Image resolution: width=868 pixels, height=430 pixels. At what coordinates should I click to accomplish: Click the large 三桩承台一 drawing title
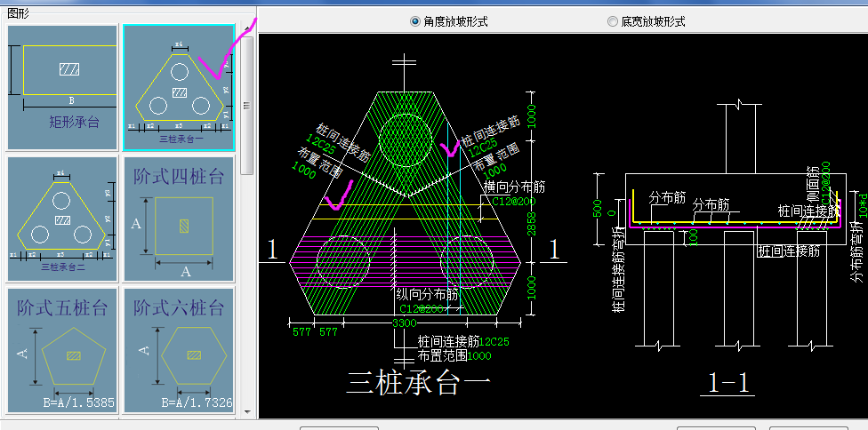click(x=419, y=383)
